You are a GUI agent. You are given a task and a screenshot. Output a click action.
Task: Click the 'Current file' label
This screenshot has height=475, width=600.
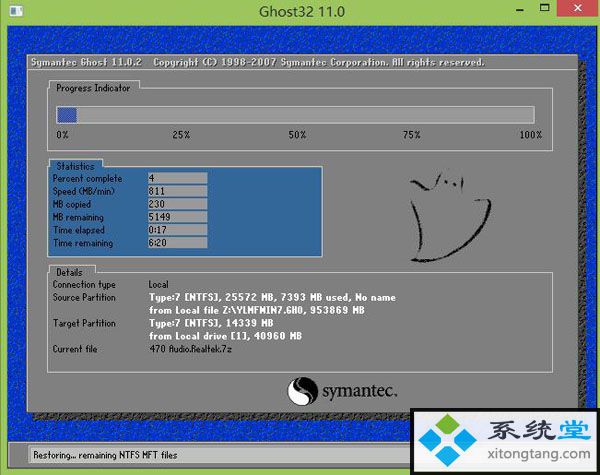pos(75,349)
